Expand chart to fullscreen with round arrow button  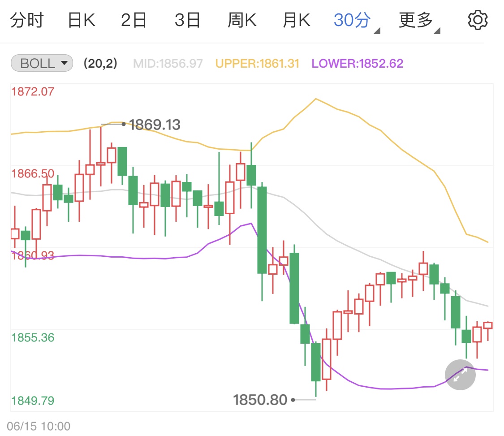point(460,375)
